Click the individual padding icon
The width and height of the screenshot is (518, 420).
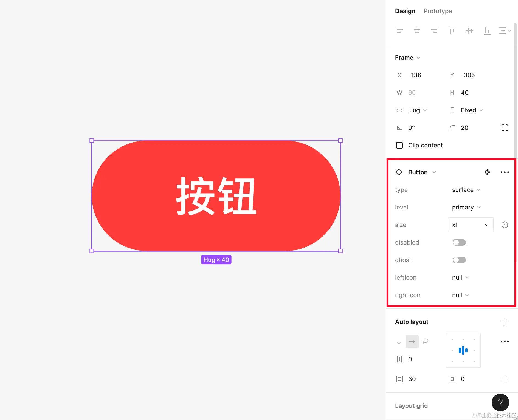click(505, 379)
